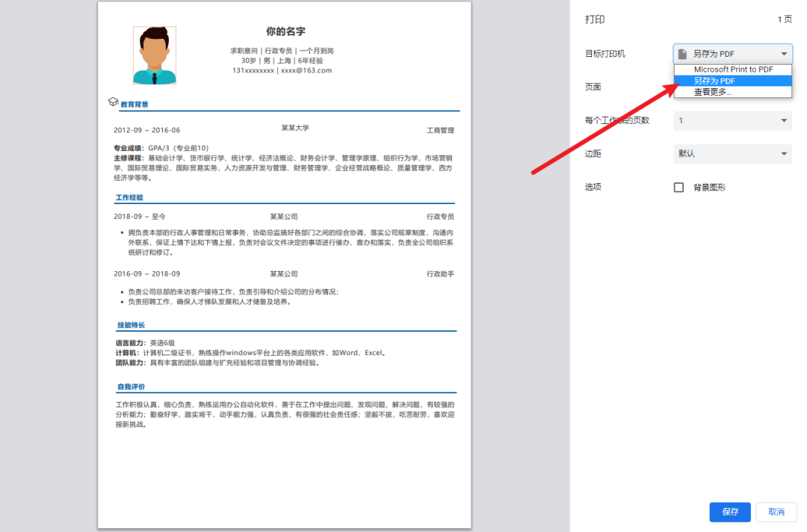Click the 目标打印机 dropdown arrow
The image size is (807, 532).
coord(784,54)
